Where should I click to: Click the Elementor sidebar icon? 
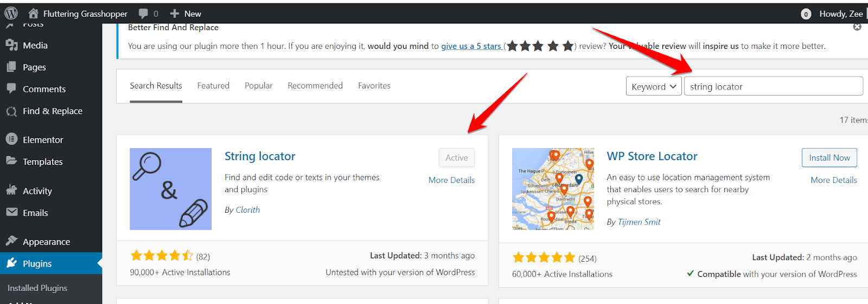pyautogui.click(x=11, y=140)
